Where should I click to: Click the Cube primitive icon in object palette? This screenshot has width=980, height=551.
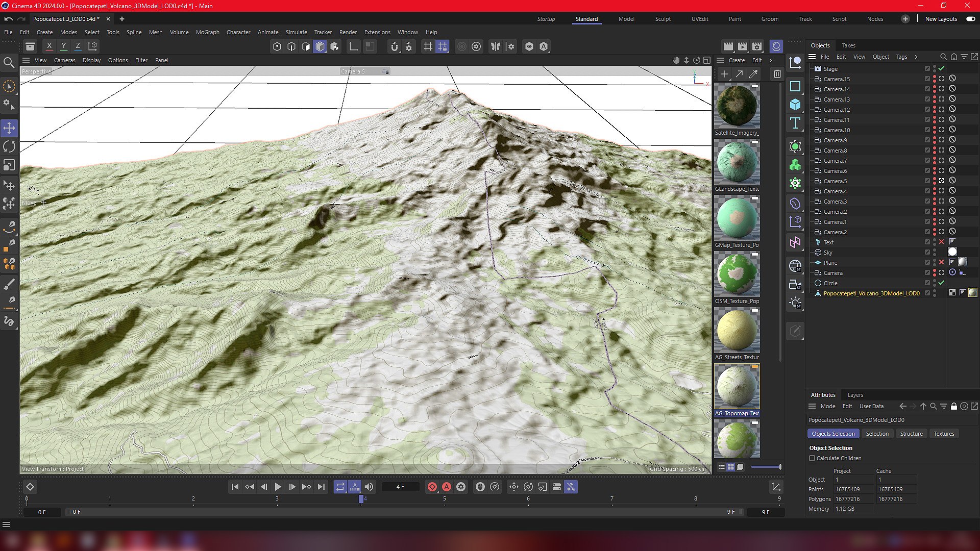(795, 105)
